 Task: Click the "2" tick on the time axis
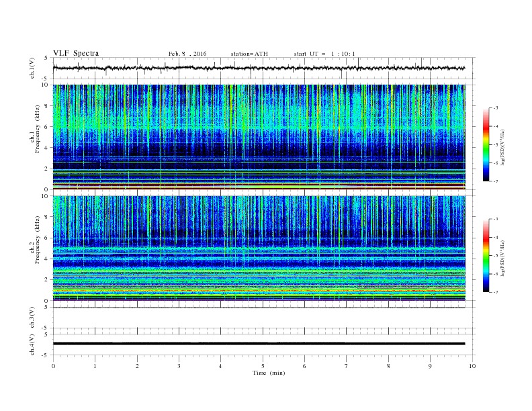[137, 366]
